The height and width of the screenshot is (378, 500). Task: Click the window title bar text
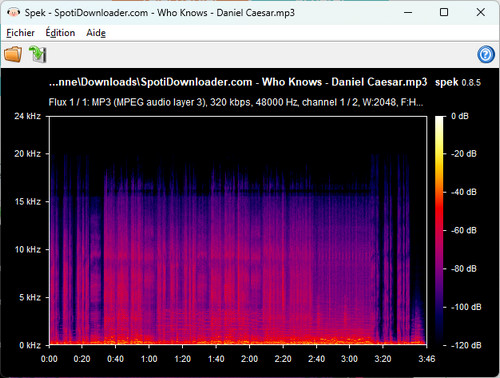click(x=160, y=13)
